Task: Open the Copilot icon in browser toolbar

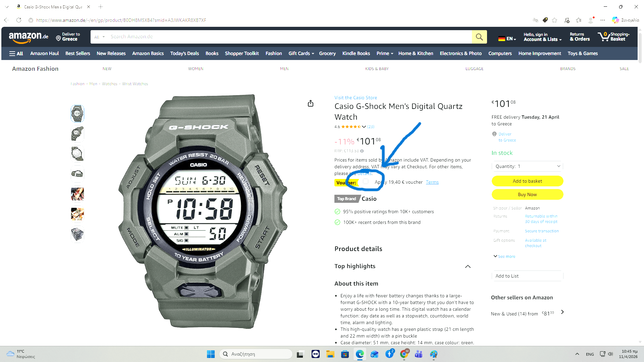Action: click(x=615, y=20)
